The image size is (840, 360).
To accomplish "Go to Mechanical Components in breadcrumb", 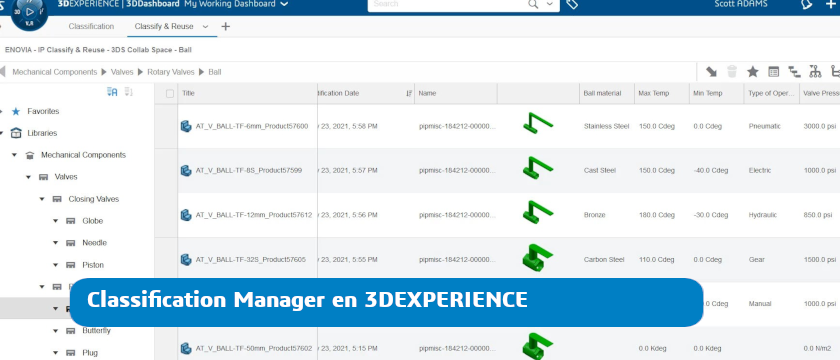I will (55, 72).
